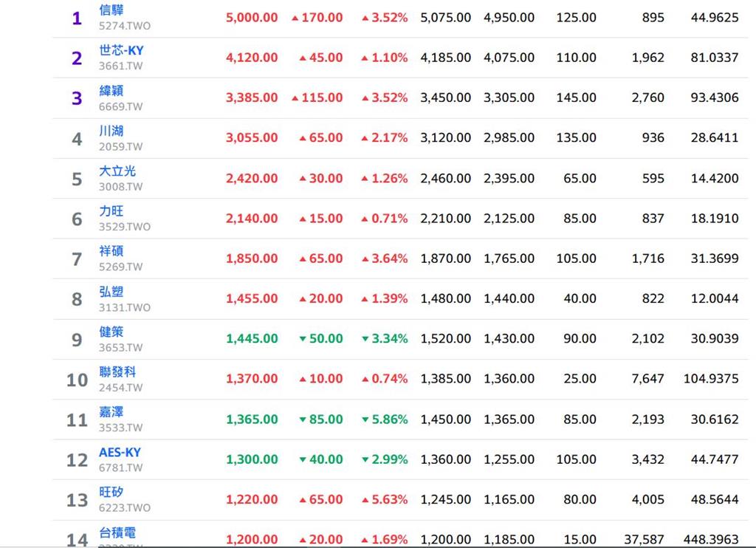This screenshot has height=548, width=756.
Task: Select the 81.0337 value for 世芯-KY
Action: 715,58
